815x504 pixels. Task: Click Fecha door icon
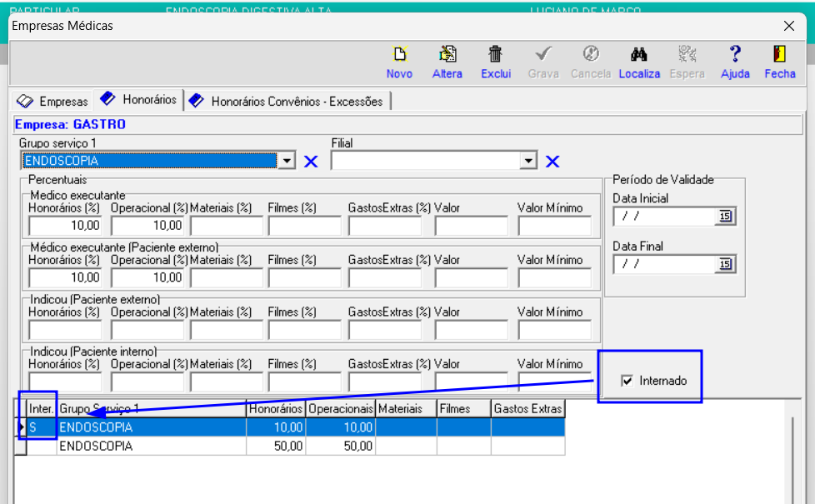coord(780,54)
